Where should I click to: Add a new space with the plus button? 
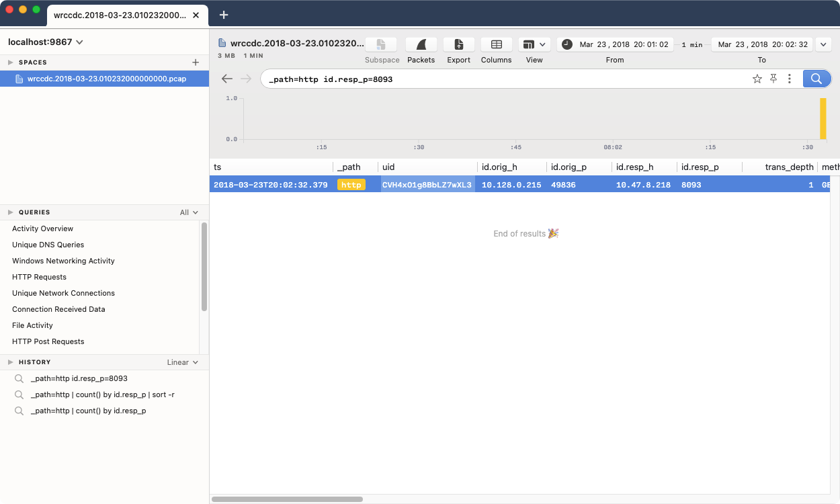pos(196,62)
